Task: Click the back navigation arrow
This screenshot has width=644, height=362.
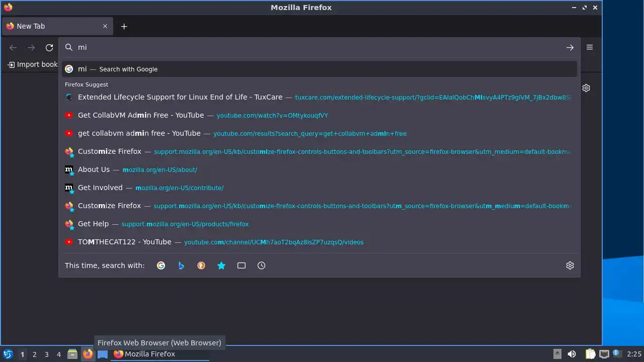Action: coord(13,48)
